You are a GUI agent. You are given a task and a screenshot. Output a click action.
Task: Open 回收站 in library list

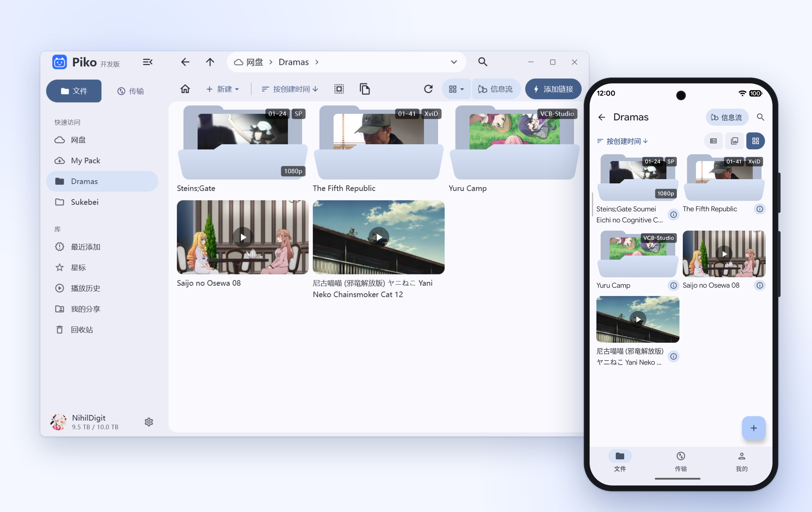(x=102, y=330)
